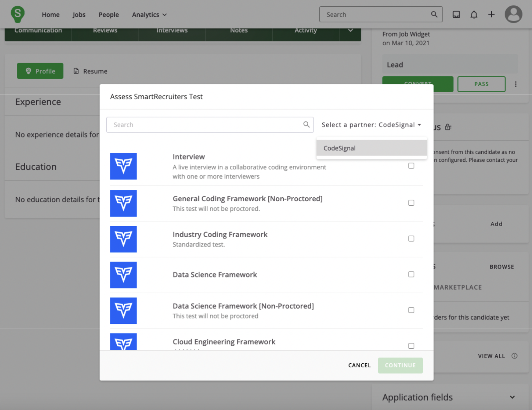This screenshot has width=532, height=410.
Task: Click the Interview assessment title
Action: pos(189,157)
